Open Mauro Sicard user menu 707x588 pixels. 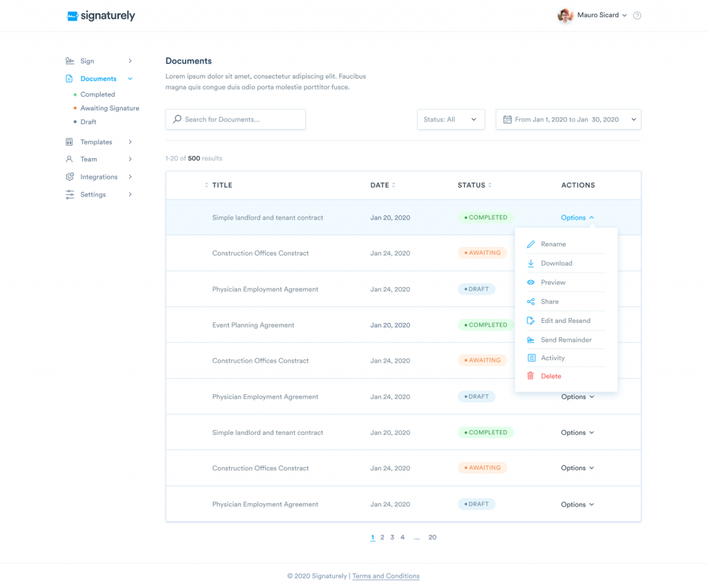[x=593, y=15]
